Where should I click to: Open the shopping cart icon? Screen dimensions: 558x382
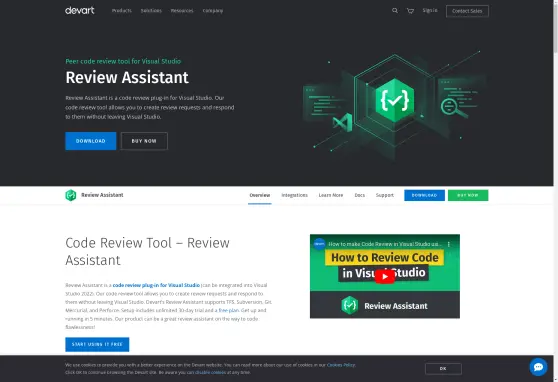coord(410,11)
